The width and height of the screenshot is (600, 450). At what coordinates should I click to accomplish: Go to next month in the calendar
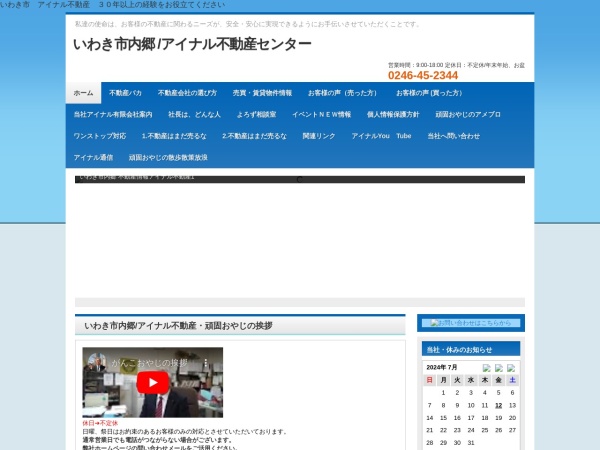[x=511, y=368]
